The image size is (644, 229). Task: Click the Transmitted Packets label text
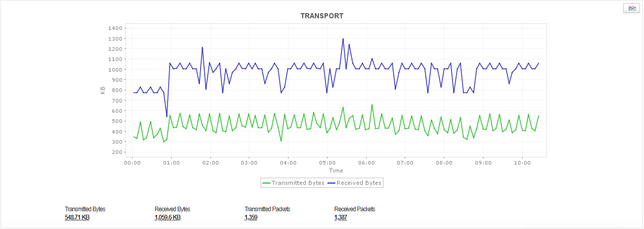coord(267,209)
